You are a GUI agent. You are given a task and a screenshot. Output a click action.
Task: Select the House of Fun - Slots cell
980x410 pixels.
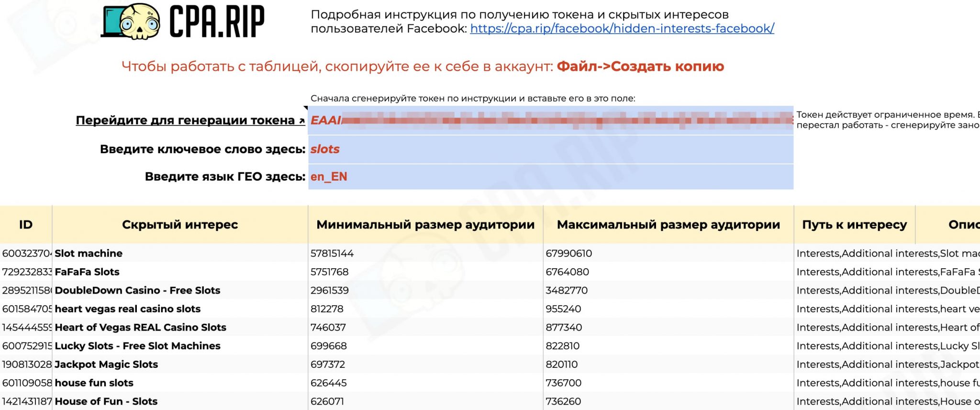click(x=180, y=401)
